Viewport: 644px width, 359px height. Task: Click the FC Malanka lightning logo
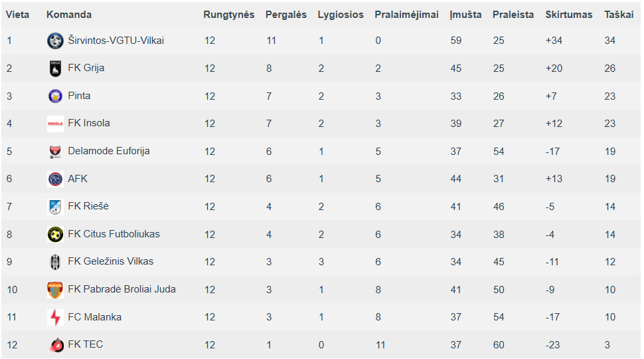55,317
